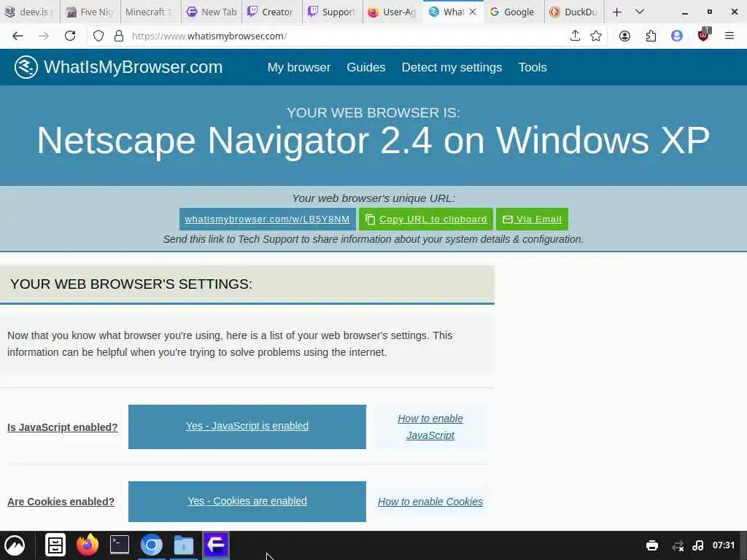747x560 pixels.
Task: Open the Chromium browser taskbar icon
Action: [x=152, y=545]
